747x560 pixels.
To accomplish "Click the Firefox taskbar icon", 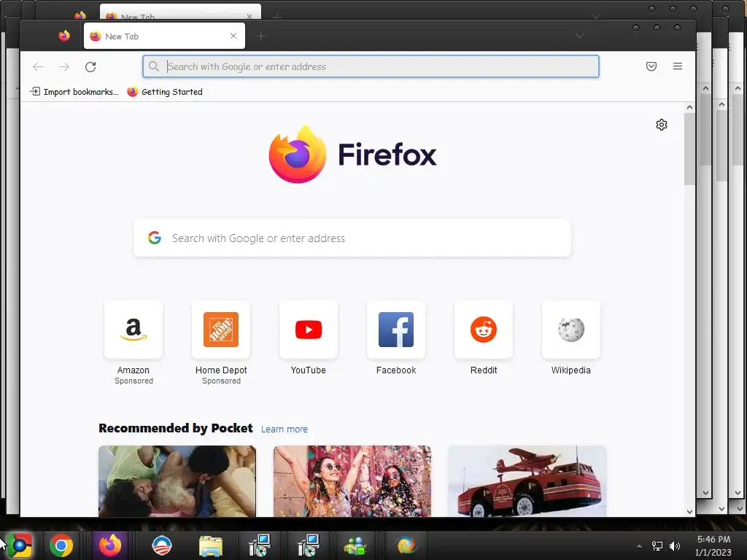I will pos(110,545).
